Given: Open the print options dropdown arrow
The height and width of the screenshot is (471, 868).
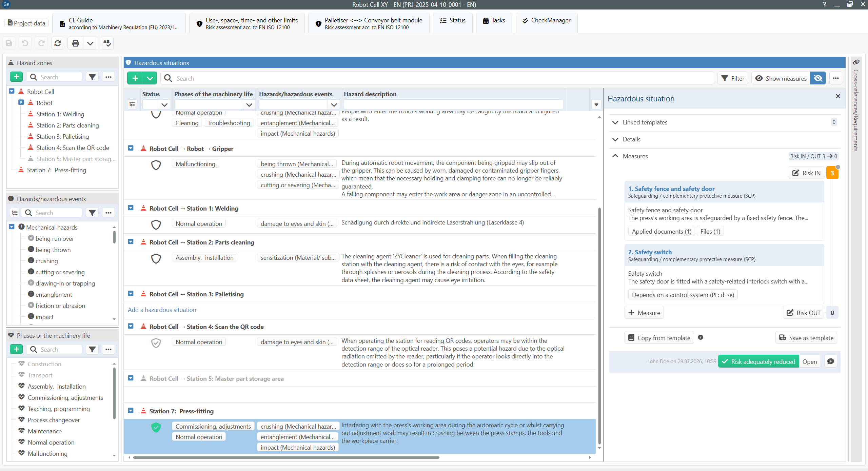Looking at the screenshot, I should coord(90,43).
